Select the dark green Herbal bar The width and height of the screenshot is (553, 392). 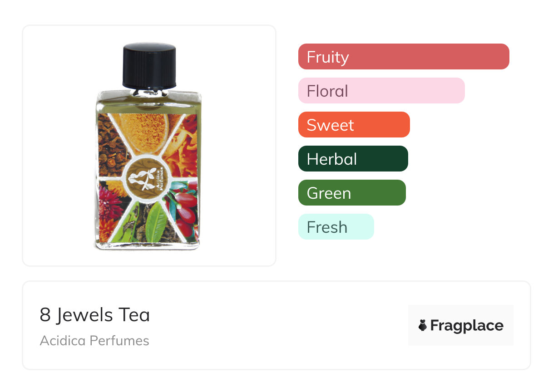click(x=353, y=159)
